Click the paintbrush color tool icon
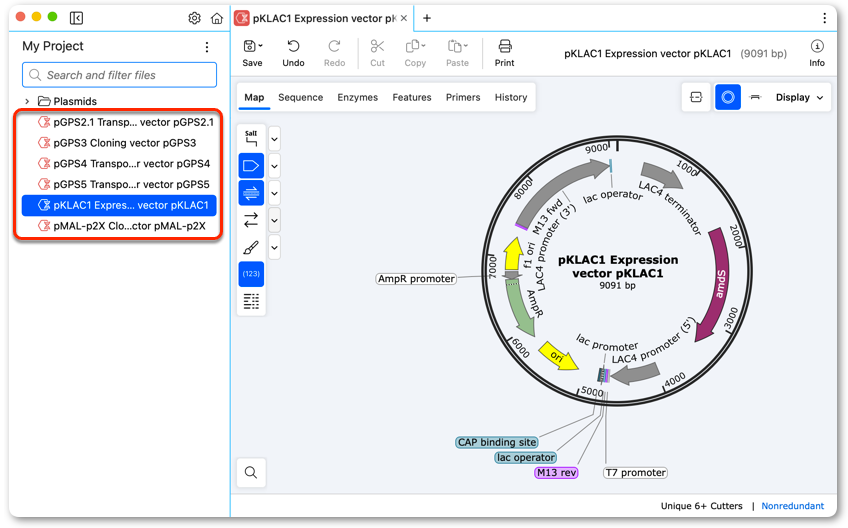Viewport: 848px width, 528px height. [251, 248]
